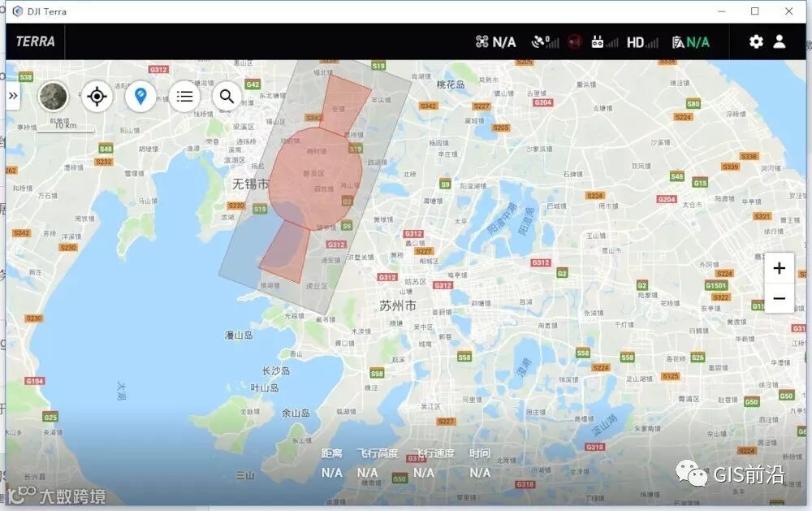Check the HD video link signal

[x=642, y=42]
